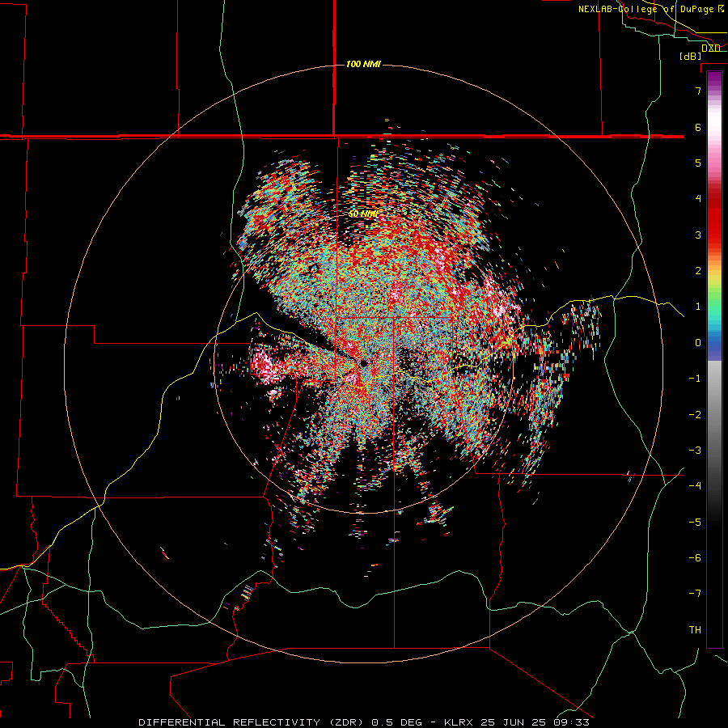Click the DZD product label
This screenshot has width=728, height=728.
point(711,49)
